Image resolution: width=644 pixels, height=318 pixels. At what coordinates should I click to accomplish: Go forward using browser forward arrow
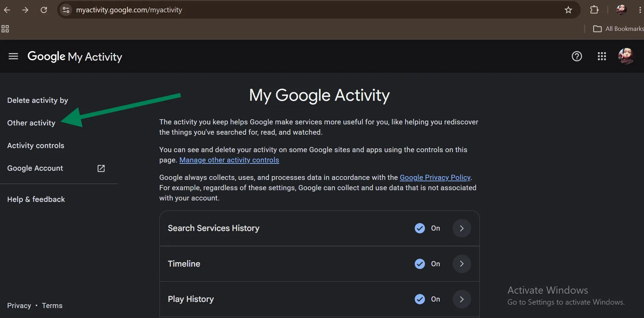pos(25,10)
